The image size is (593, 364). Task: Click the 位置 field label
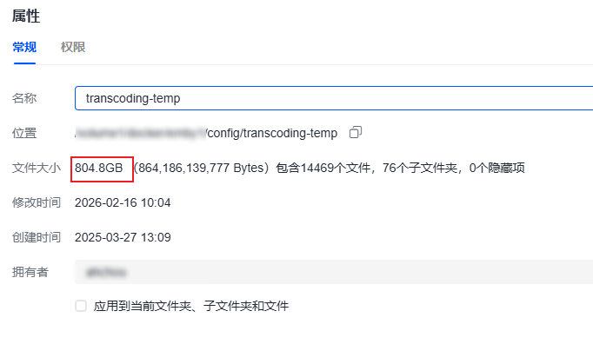pyautogui.click(x=24, y=133)
